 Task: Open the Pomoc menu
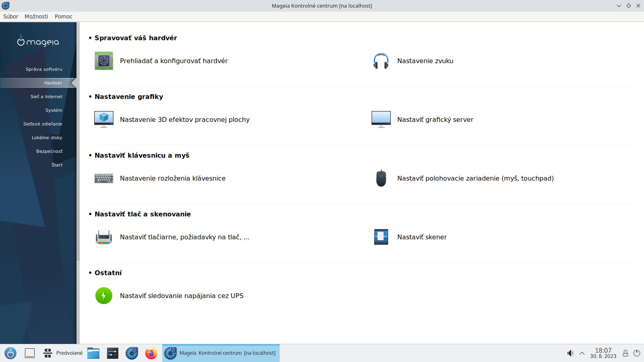[64, 16]
